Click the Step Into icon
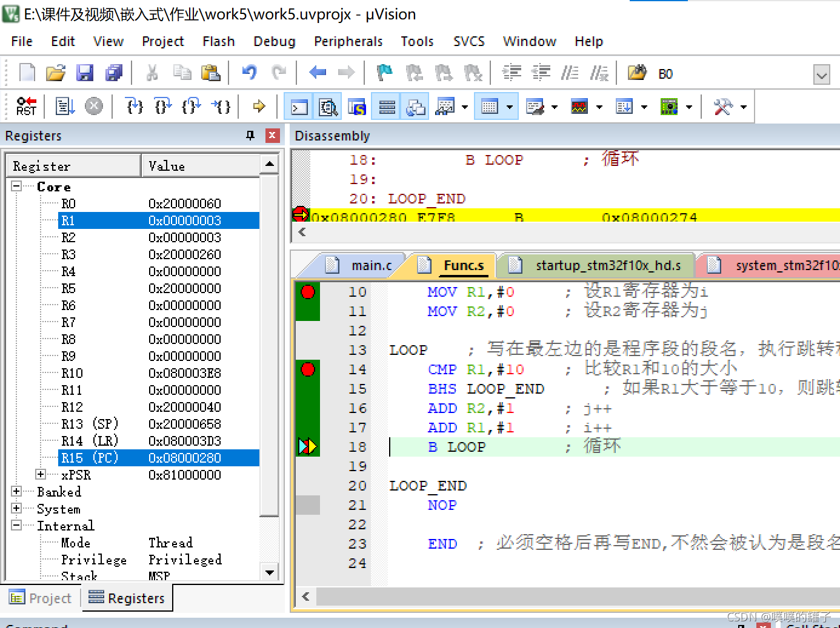The image size is (840, 628). pyautogui.click(x=134, y=107)
